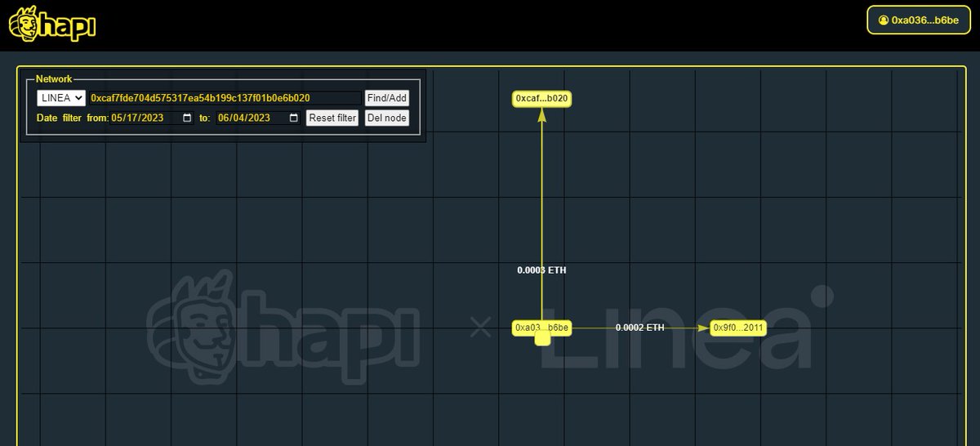
Task: Click small handle below 0xa03...b6be node
Action: point(542,339)
